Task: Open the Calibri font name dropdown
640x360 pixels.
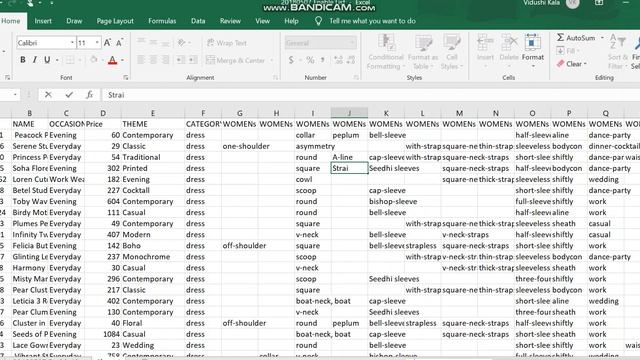Action: [x=72, y=42]
